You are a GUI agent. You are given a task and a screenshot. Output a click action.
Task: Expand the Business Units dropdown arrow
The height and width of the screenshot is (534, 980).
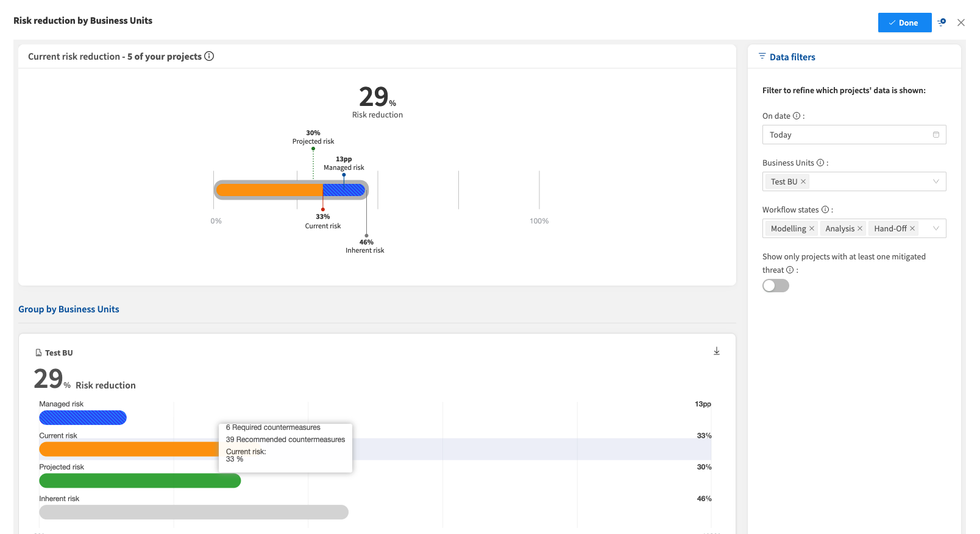coord(936,181)
